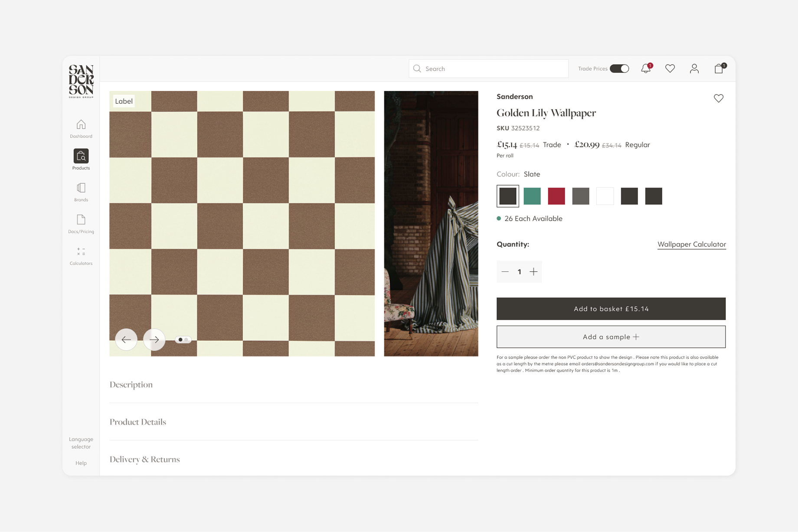This screenshot has width=798, height=532.
Task: Click in the Search input field
Action: pyautogui.click(x=489, y=69)
